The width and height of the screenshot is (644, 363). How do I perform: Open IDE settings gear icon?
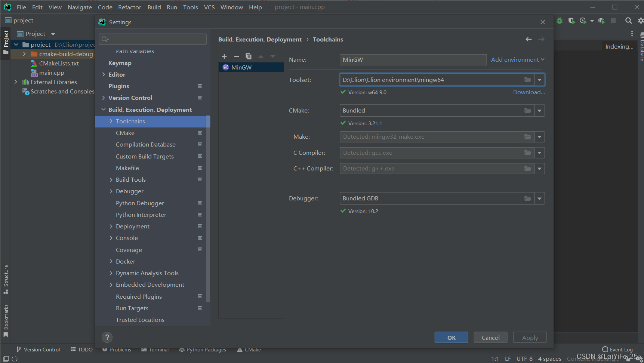(x=641, y=21)
